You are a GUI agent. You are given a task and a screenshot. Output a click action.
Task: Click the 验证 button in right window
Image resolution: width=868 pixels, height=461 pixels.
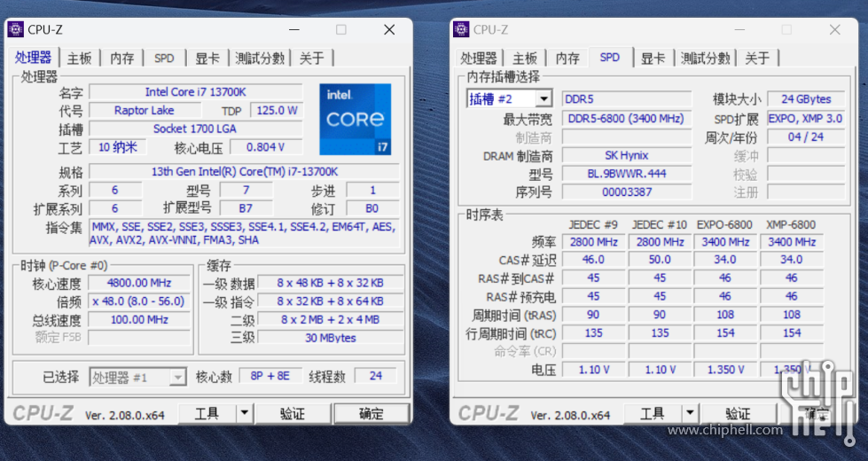click(x=738, y=413)
